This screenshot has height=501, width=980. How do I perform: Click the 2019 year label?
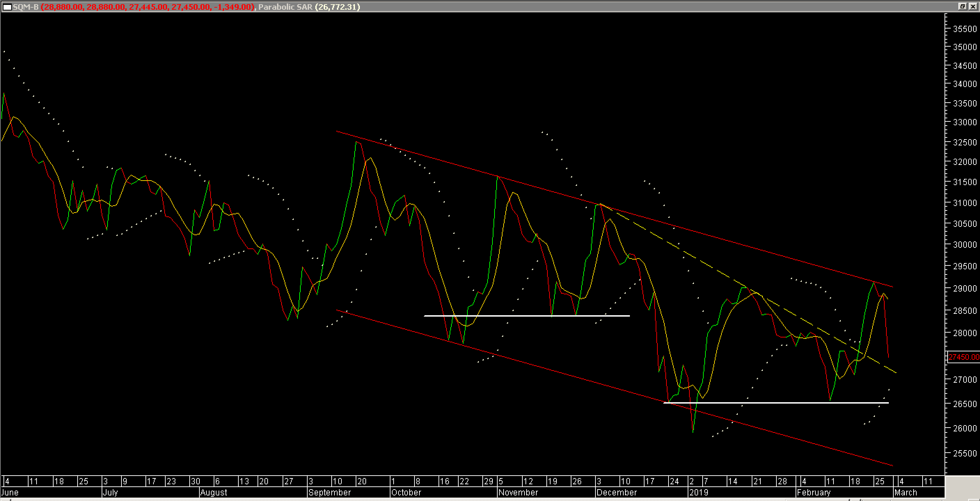[x=699, y=492]
